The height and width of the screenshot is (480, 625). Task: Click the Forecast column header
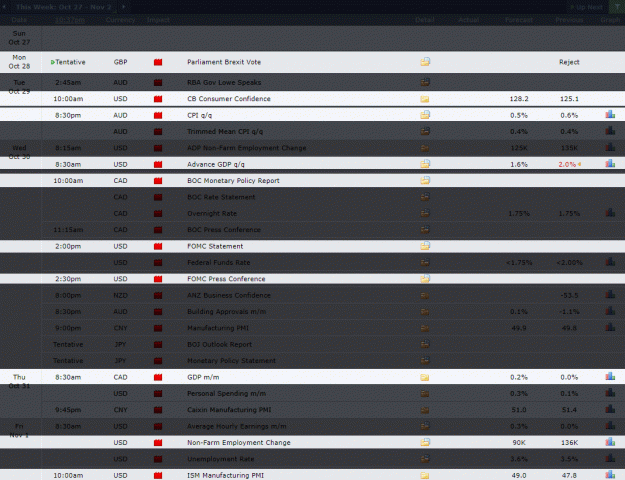click(519, 20)
